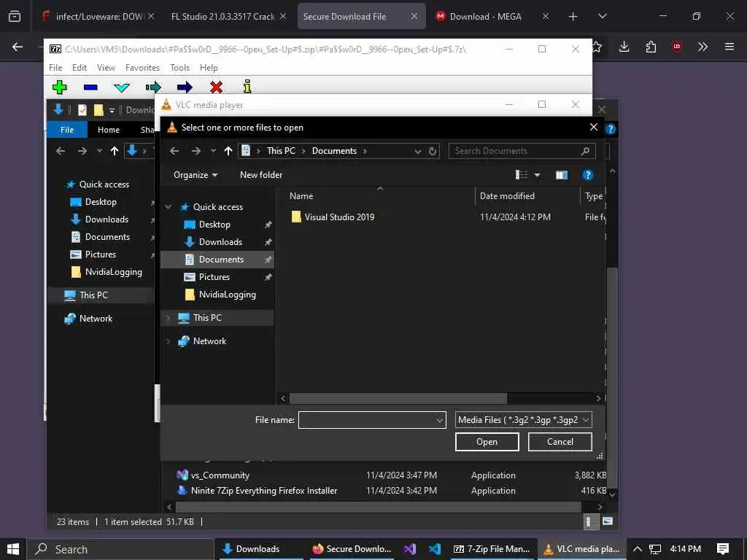Screen dimensions: 747x560
Task: Click the File name input box
Action: (x=367, y=420)
